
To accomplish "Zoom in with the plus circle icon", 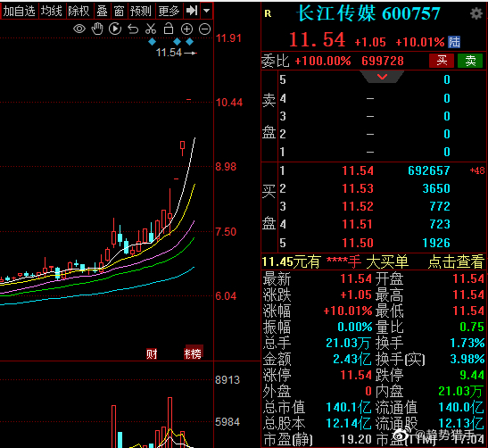I will tap(186, 29).
